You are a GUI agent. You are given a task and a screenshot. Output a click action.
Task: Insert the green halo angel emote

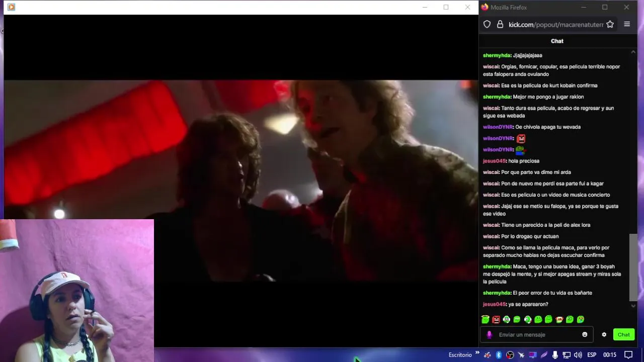pyautogui.click(x=486, y=319)
